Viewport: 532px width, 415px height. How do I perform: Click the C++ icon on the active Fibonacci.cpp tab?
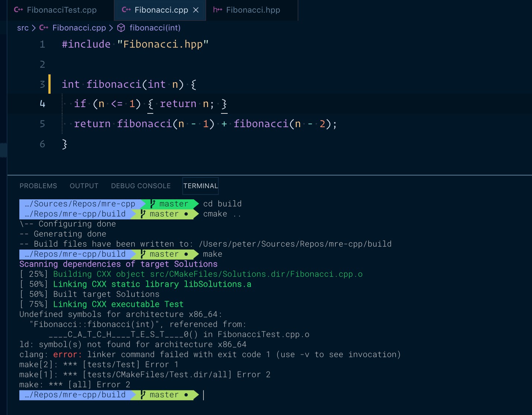point(126,10)
